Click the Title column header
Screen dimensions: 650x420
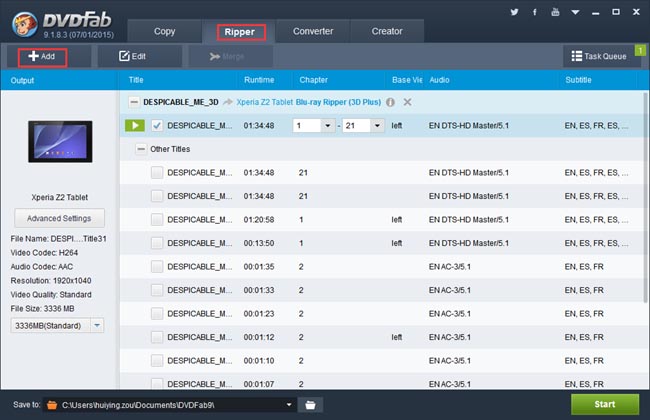(136, 80)
